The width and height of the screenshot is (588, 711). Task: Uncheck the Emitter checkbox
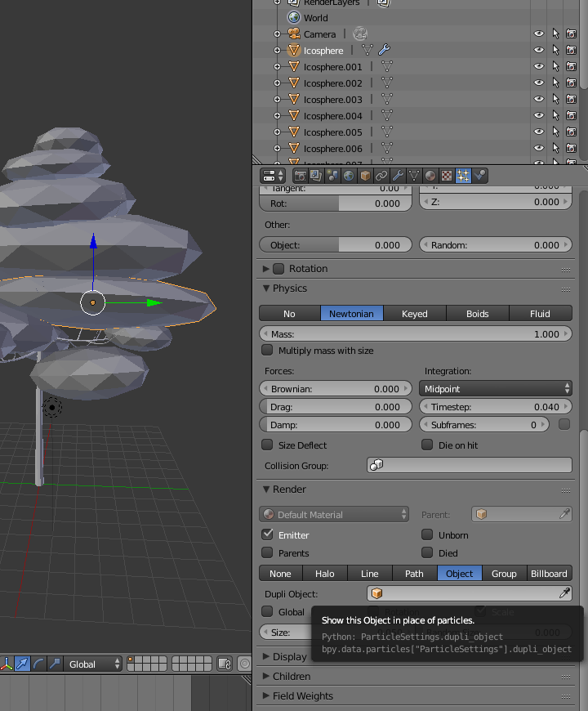coord(267,534)
